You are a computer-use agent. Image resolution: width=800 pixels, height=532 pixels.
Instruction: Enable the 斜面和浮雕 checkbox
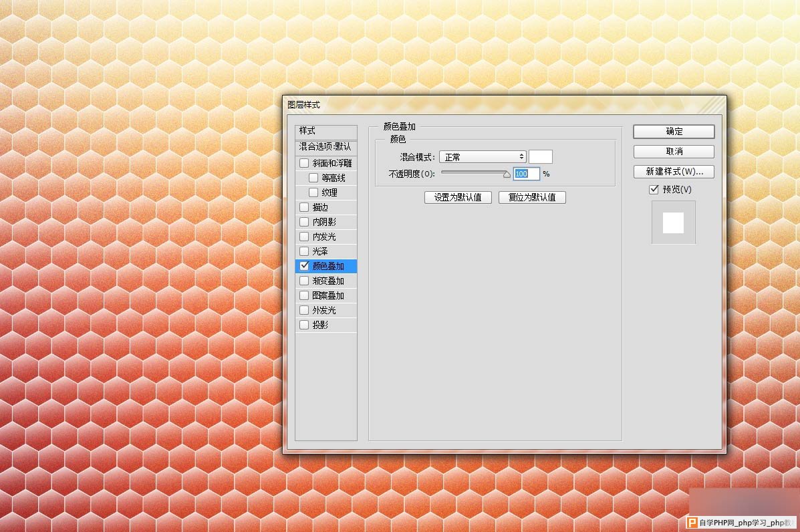pos(304,163)
